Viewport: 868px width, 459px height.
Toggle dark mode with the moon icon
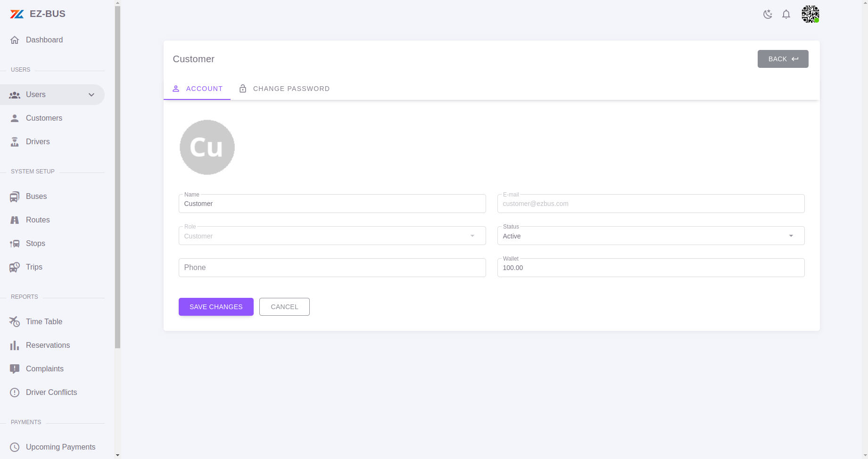pos(768,14)
